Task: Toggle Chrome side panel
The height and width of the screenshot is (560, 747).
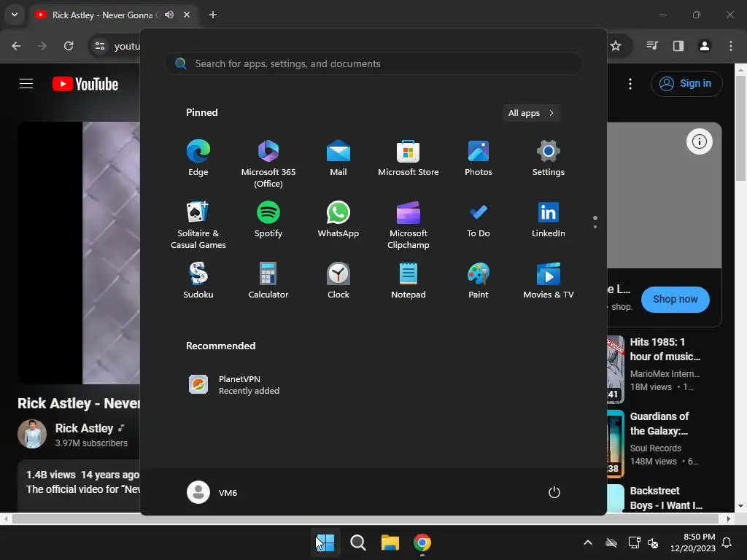Action: [678, 46]
